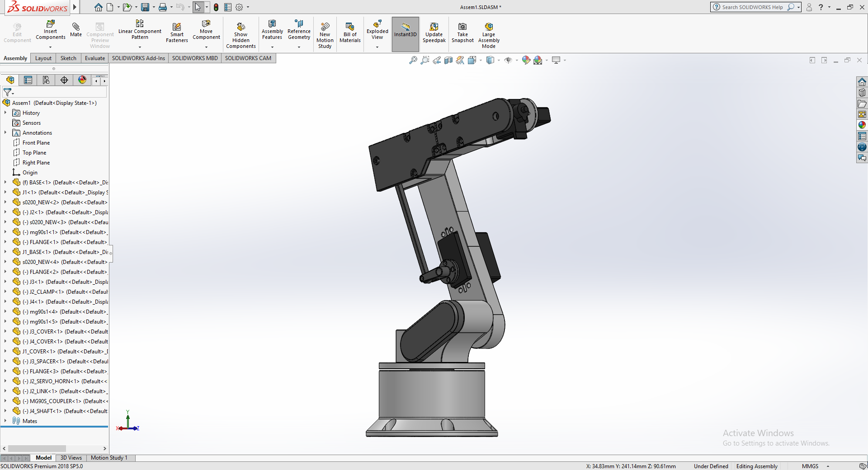Image resolution: width=868 pixels, height=470 pixels.
Task: Open the Update Speedpak tool
Action: [x=434, y=33]
